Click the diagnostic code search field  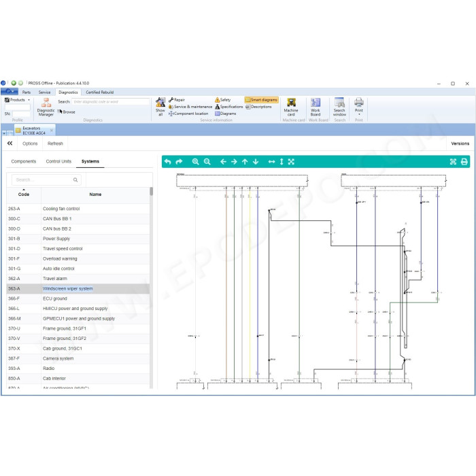point(111,102)
